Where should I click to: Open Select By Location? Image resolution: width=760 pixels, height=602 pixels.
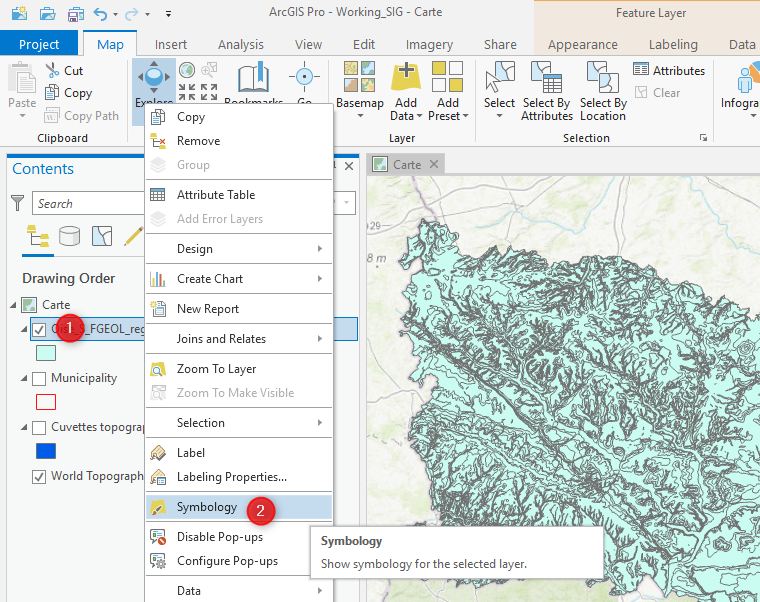603,91
